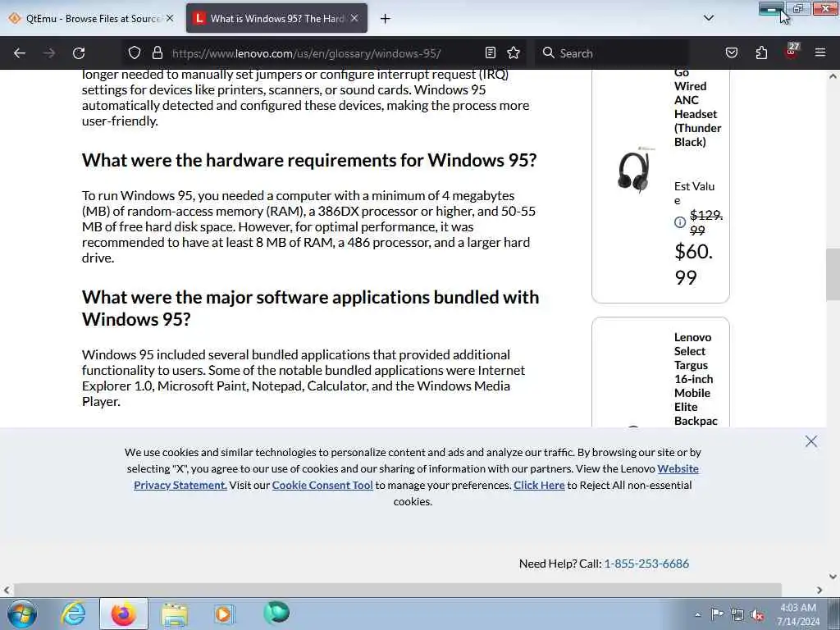Click the headset product thumbnail
The height and width of the screenshot is (630, 840).
click(x=634, y=171)
